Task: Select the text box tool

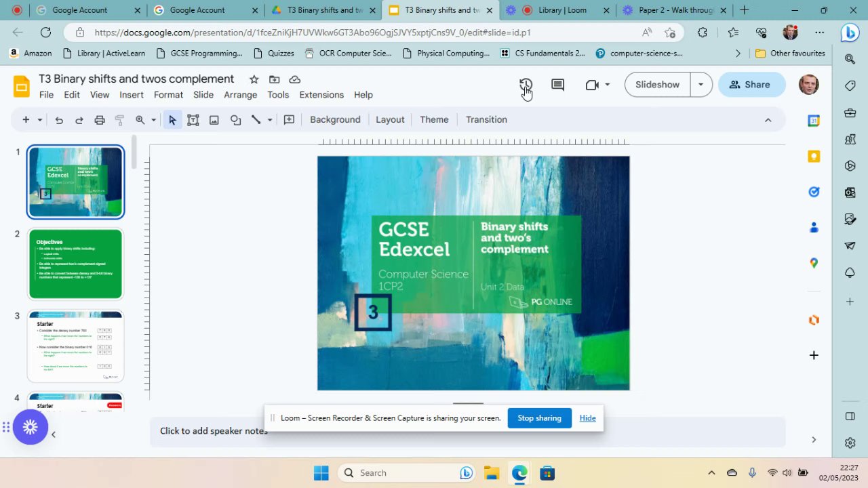Action: [x=193, y=120]
